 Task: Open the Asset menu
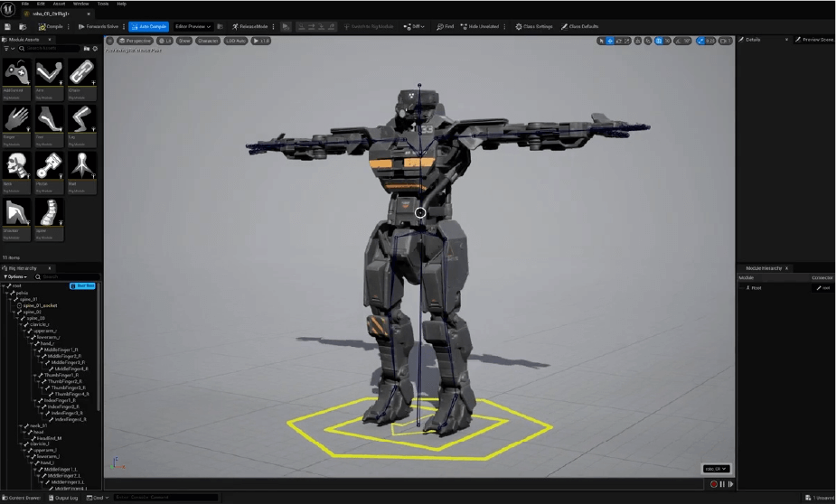pos(59,4)
